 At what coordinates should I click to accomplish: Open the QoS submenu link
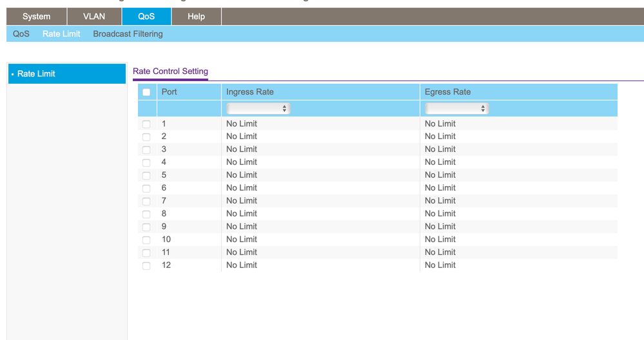click(x=21, y=33)
